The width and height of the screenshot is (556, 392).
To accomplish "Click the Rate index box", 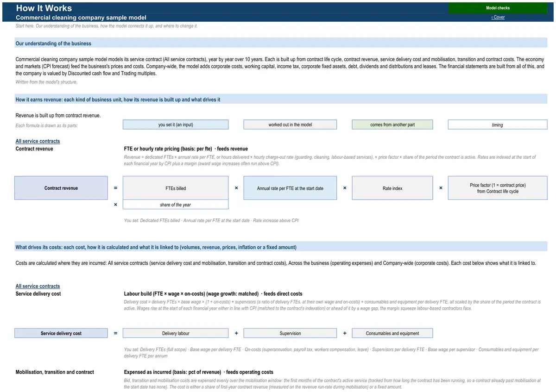I will [392, 188].
